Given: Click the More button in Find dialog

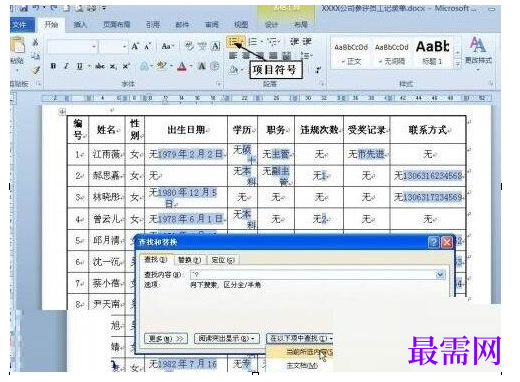Looking at the screenshot, I should point(166,339).
